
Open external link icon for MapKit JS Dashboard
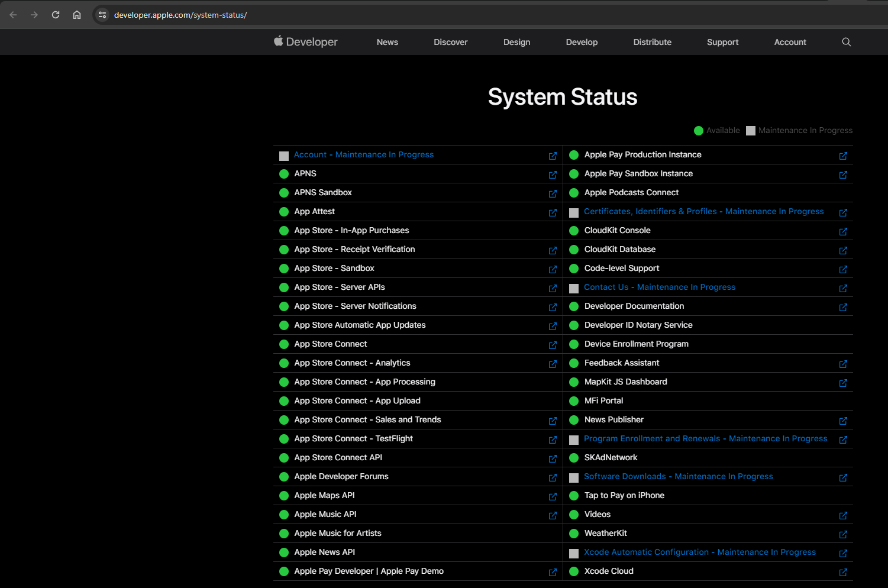click(843, 383)
